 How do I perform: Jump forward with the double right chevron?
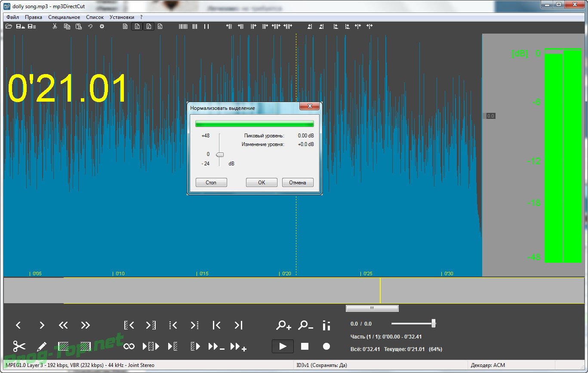click(86, 325)
